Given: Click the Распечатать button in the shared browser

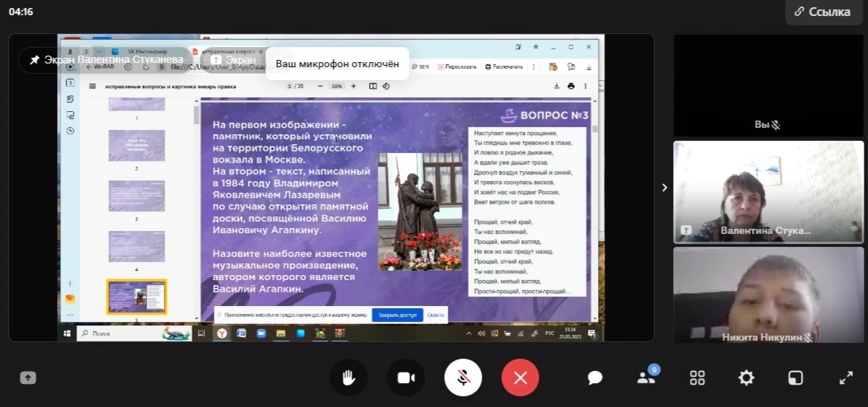Looking at the screenshot, I should tap(503, 66).
